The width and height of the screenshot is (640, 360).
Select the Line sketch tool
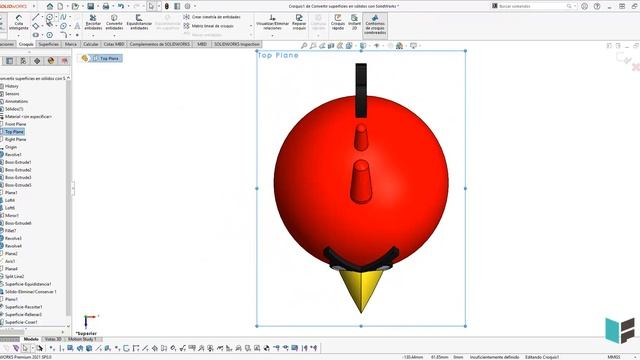(x=36, y=17)
